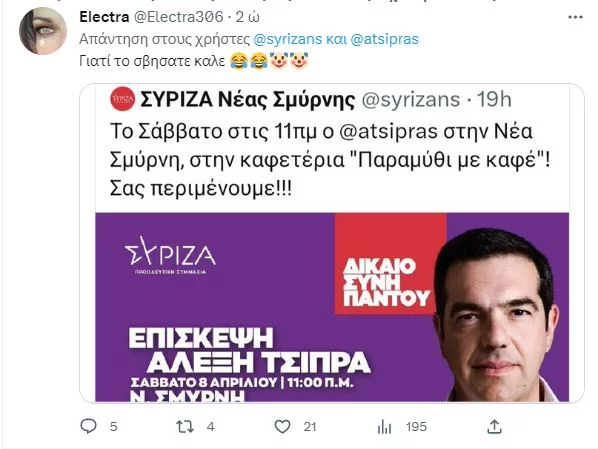Click the Electra display name
This screenshot has width=598, height=449.
click(x=104, y=17)
